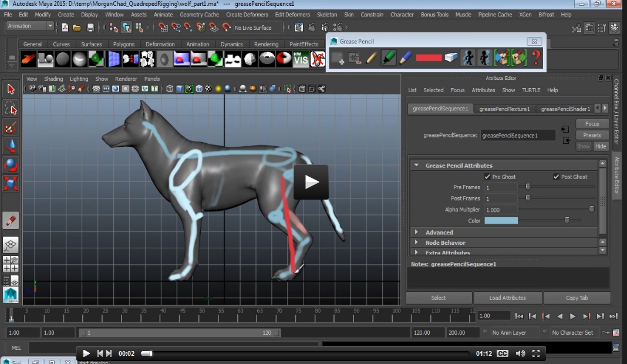
Task: Switch to the Polygons shelf tab
Action: pos(123,44)
